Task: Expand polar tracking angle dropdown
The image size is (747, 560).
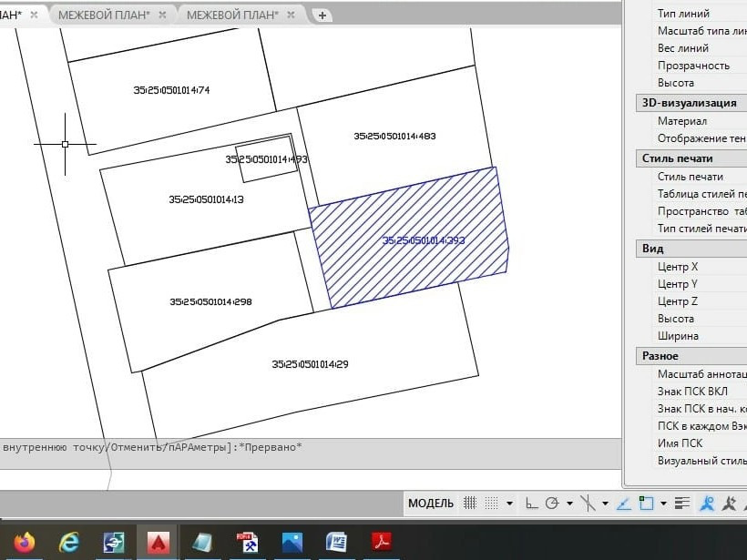Action: [x=569, y=504]
